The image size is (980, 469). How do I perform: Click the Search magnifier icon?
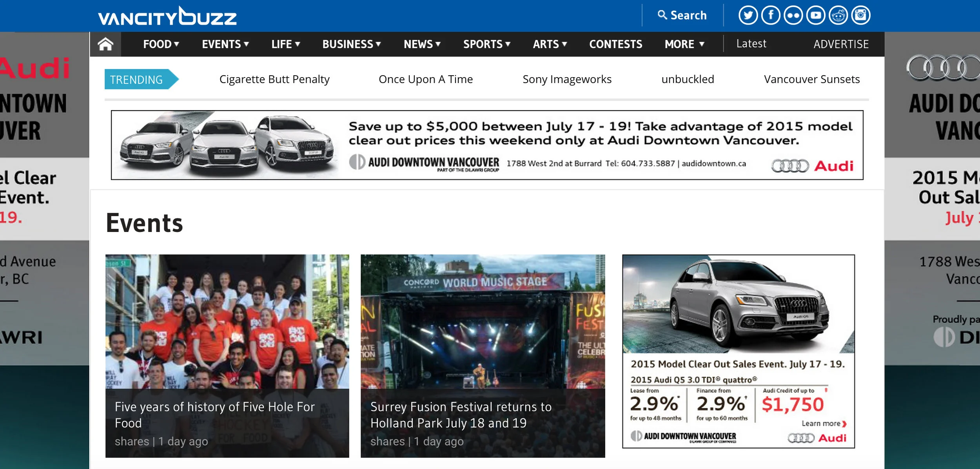(662, 15)
